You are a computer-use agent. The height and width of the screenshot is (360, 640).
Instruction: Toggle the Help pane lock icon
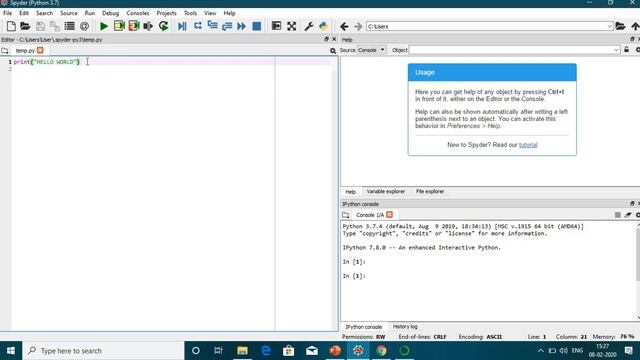tap(627, 50)
